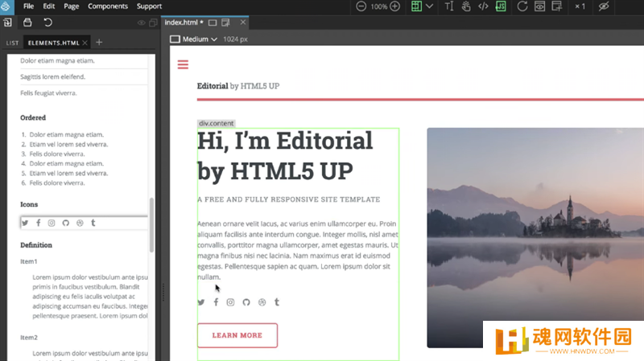The image size is (644, 361).
Task: Click the Instagram icon in library panel
Action: click(52, 223)
